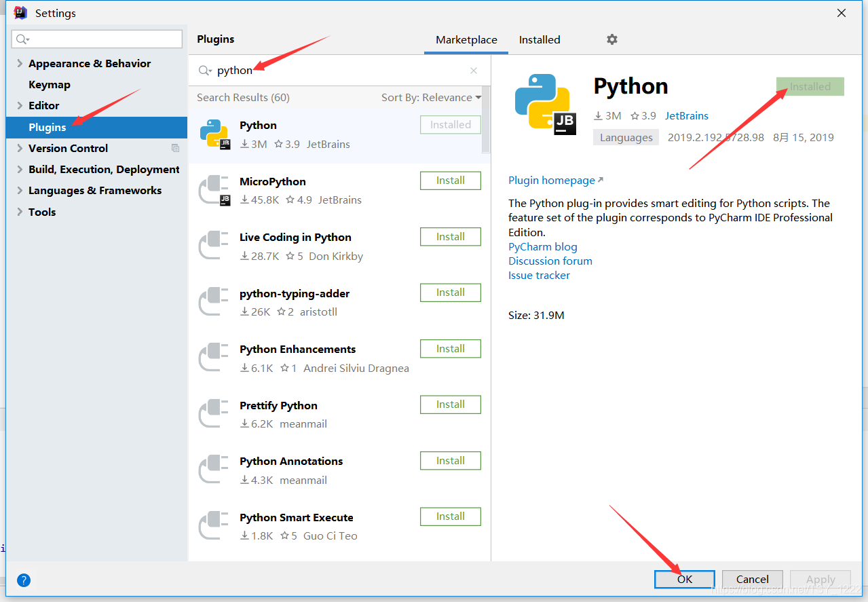868x602 pixels.
Task: Click the Installed button in details pane
Action: point(810,87)
